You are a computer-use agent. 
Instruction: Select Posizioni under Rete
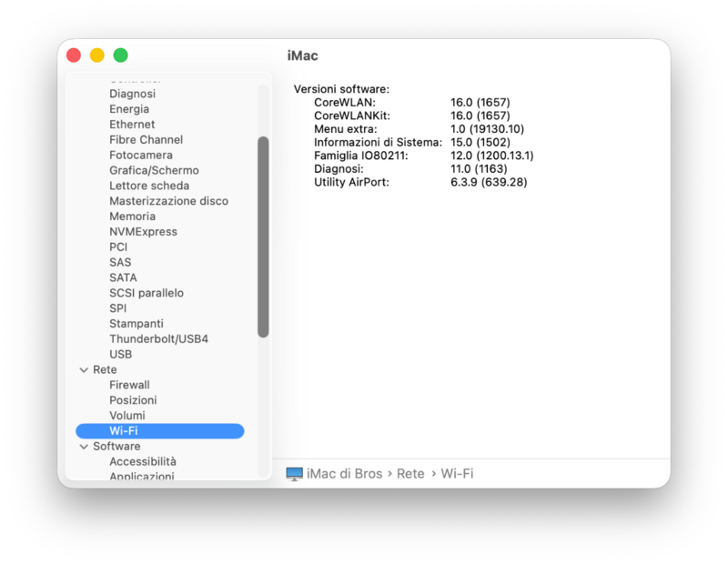pos(133,400)
